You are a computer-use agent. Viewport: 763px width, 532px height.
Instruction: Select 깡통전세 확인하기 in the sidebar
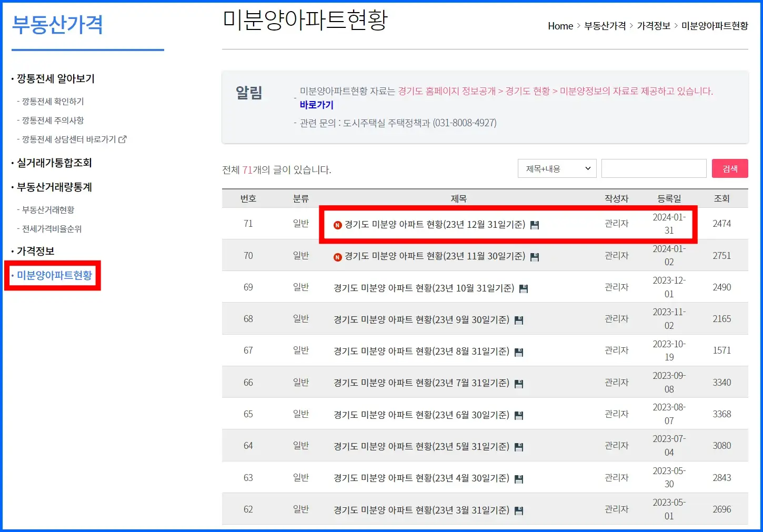[53, 102]
